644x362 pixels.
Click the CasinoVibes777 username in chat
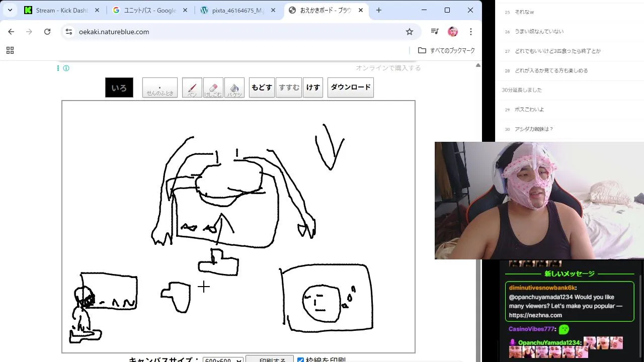tap(531, 329)
